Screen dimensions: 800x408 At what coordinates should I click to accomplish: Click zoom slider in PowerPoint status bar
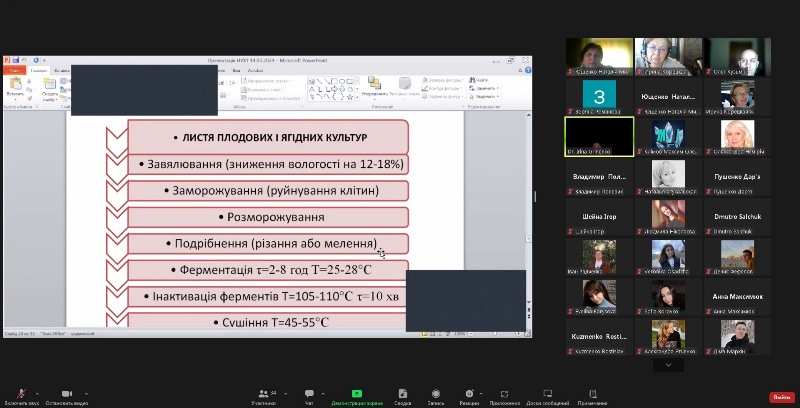(x=494, y=334)
